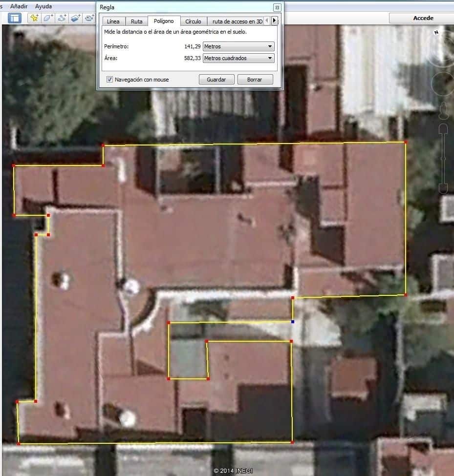The height and width of the screenshot is (476, 454).
Task: Toggle the sidebar panel icon
Action: point(15,18)
